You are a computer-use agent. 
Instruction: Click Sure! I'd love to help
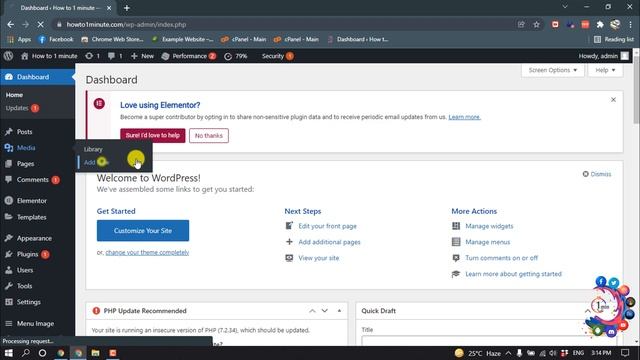[153, 136]
